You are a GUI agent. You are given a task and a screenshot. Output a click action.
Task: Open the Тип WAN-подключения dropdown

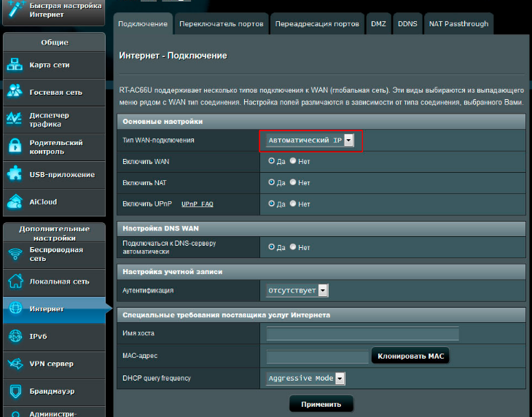(310, 140)
